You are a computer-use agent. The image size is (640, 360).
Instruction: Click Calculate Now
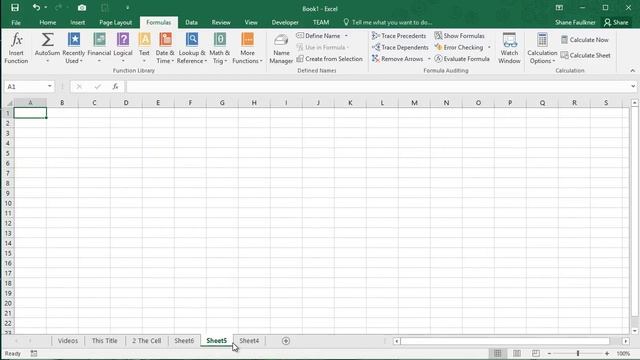[x=585, y=40]
